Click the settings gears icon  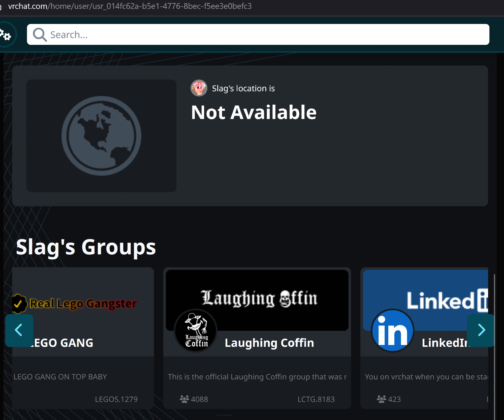(6, 35)
